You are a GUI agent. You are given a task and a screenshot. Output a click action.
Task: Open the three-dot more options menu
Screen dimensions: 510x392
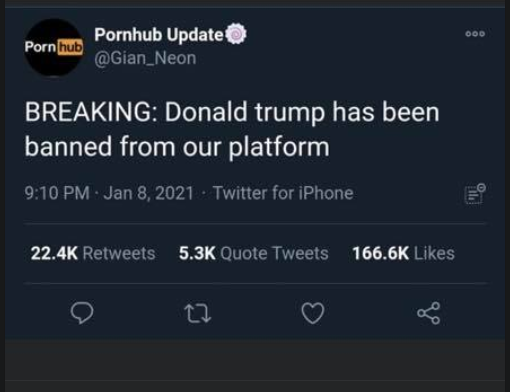tap(475, 34)
